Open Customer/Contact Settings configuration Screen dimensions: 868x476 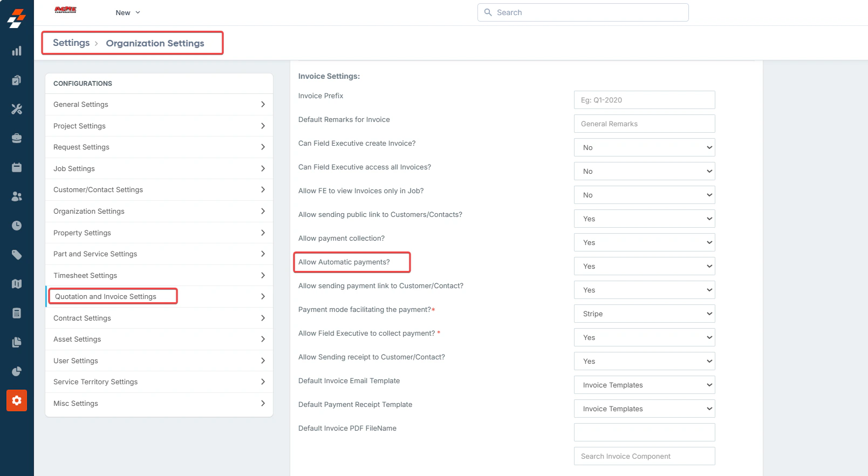[x=159, y=189]
